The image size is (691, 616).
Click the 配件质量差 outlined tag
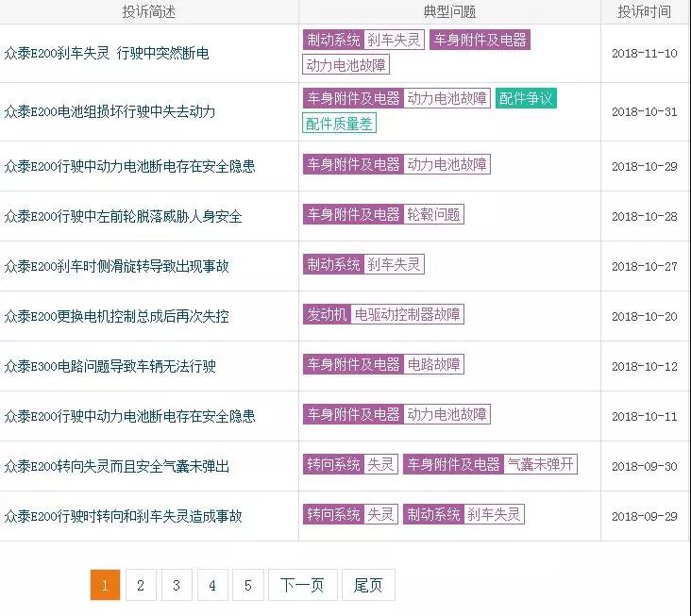point(339,124)
